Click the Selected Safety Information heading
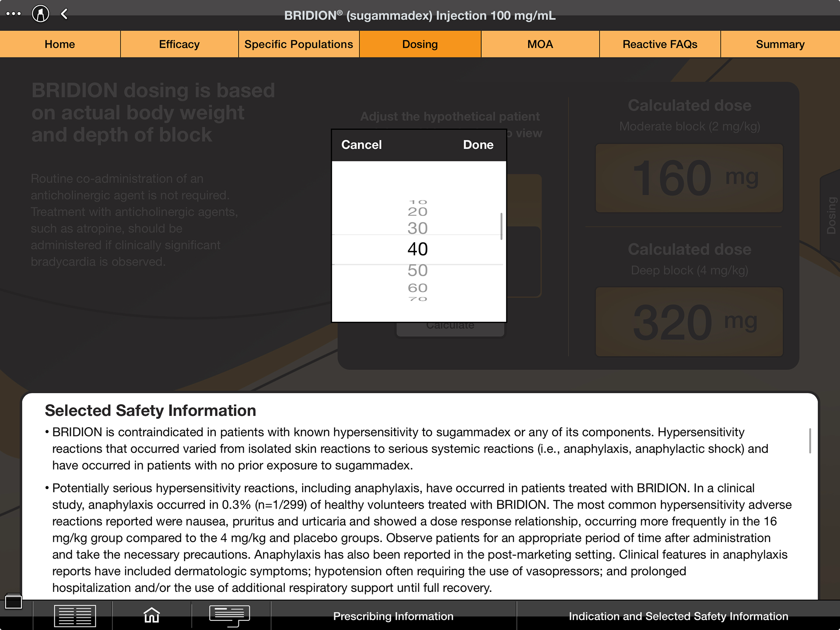 (x=150, y=411)
